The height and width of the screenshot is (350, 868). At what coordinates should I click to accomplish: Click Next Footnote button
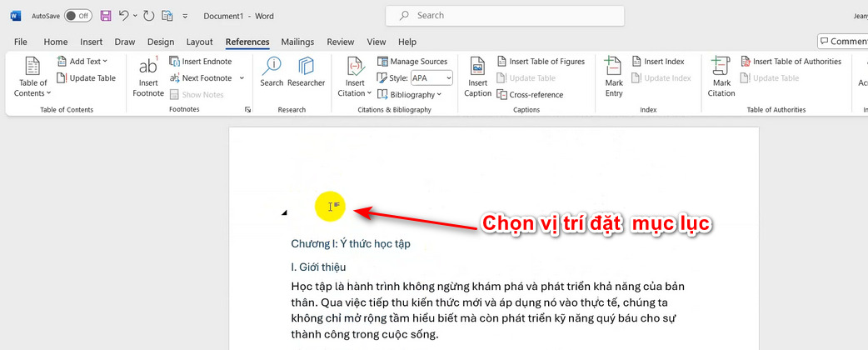coord(201,78)
